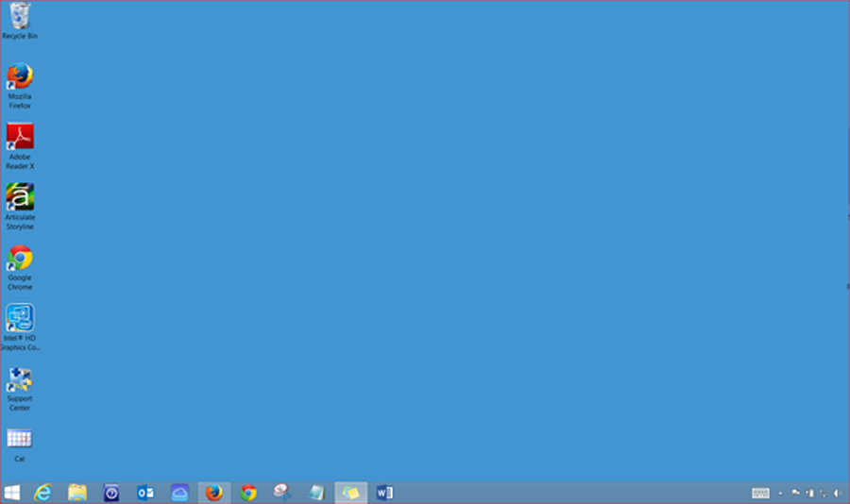Select the Cal desktop icon

(20, 439)
